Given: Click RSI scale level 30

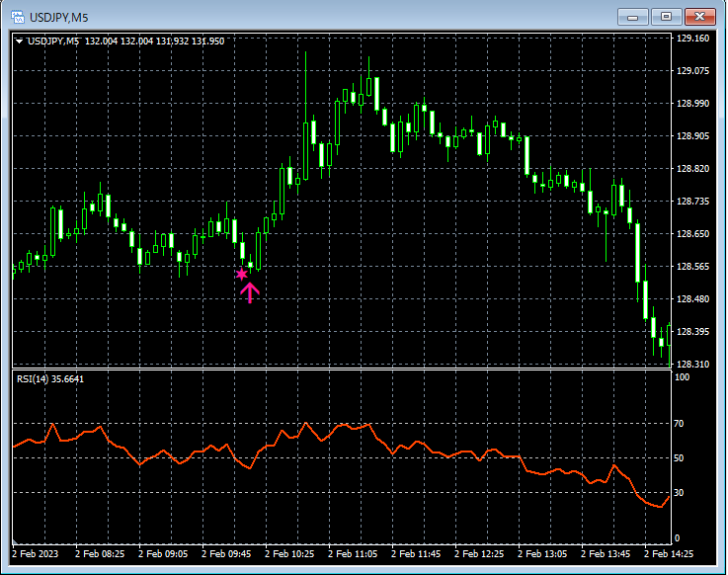Looking at the screenshot, I should pos(679,492).
